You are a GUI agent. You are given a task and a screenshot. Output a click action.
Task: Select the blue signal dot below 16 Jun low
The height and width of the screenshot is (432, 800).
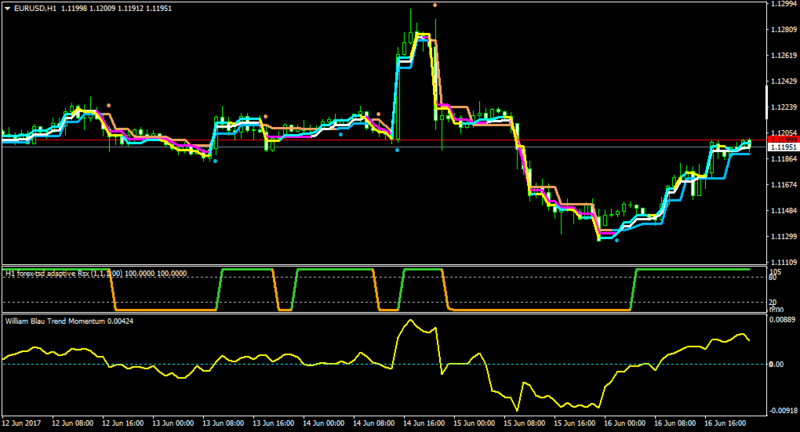click(x=616, y=240)
